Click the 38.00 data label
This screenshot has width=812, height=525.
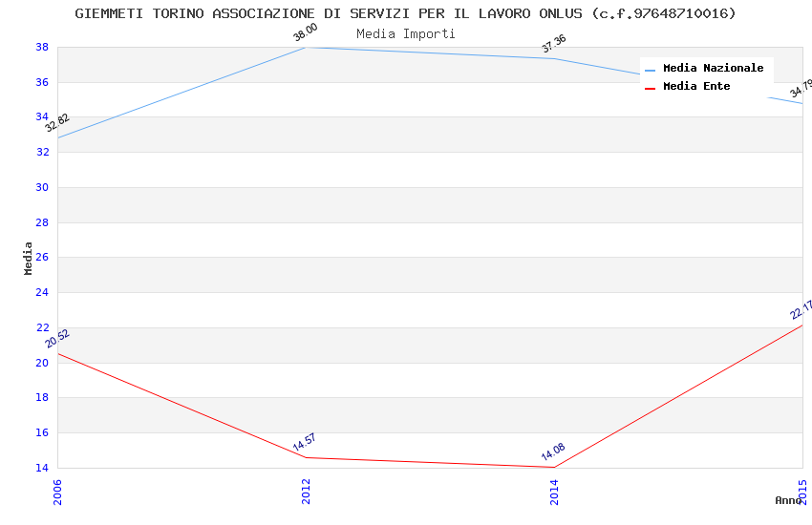tap(306, 32)
